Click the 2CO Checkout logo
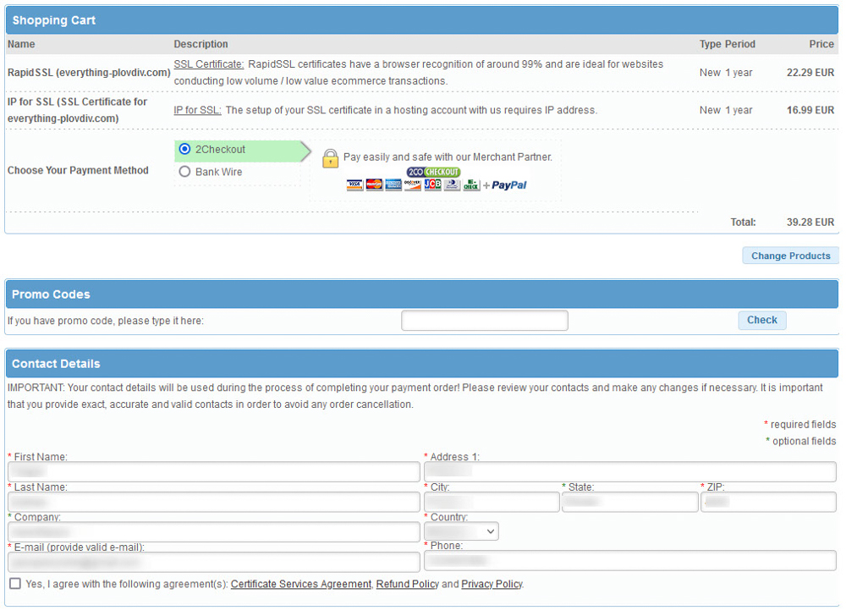846x616 pixels. tap(433, 171)
